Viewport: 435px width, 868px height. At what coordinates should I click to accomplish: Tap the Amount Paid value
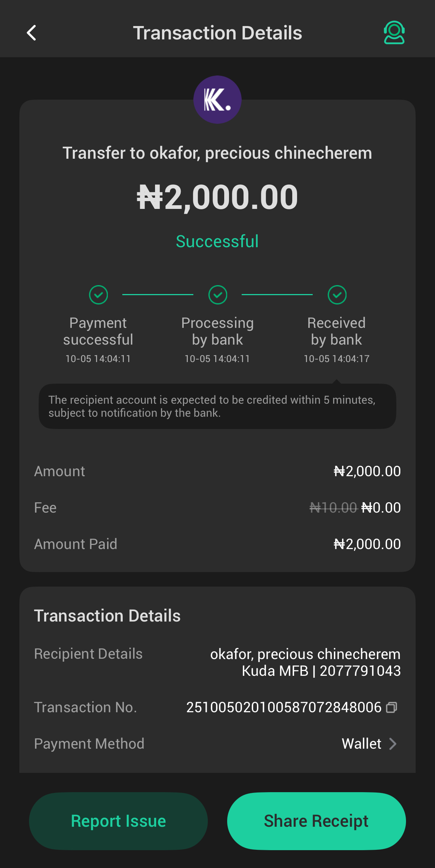367,544
